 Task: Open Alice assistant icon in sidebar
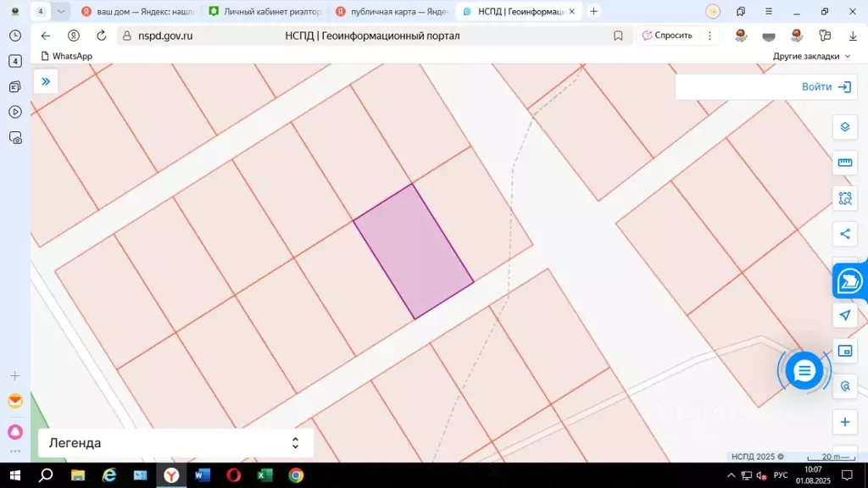click(15, 431)
